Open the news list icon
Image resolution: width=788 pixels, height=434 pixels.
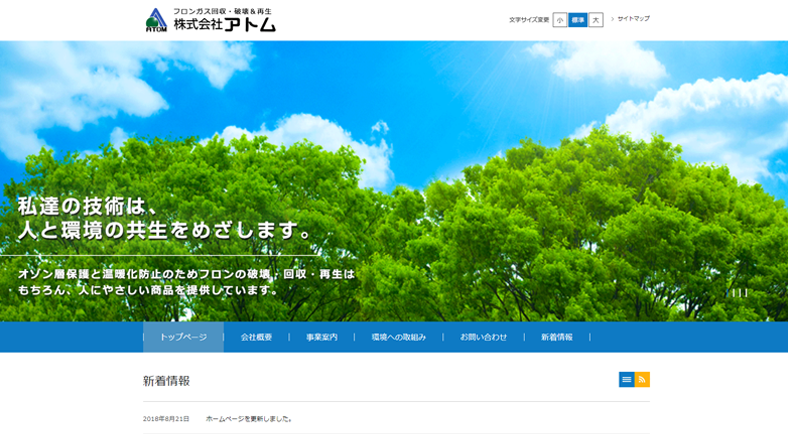[x=626, y=380]
